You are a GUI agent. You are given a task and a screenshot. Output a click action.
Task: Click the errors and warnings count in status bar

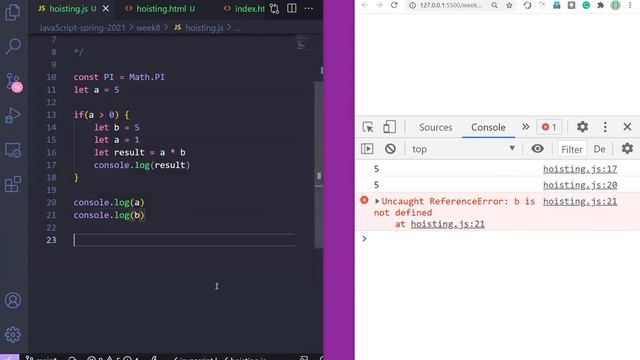coord(113,358)
